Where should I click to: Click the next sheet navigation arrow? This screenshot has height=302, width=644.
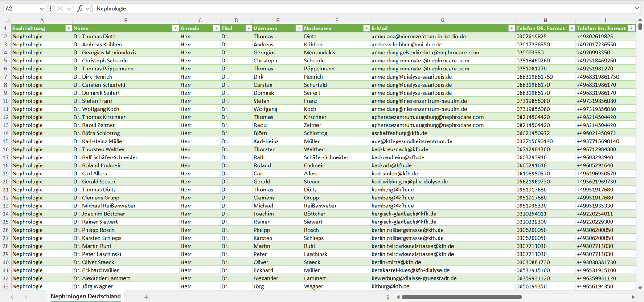(25, 297)
